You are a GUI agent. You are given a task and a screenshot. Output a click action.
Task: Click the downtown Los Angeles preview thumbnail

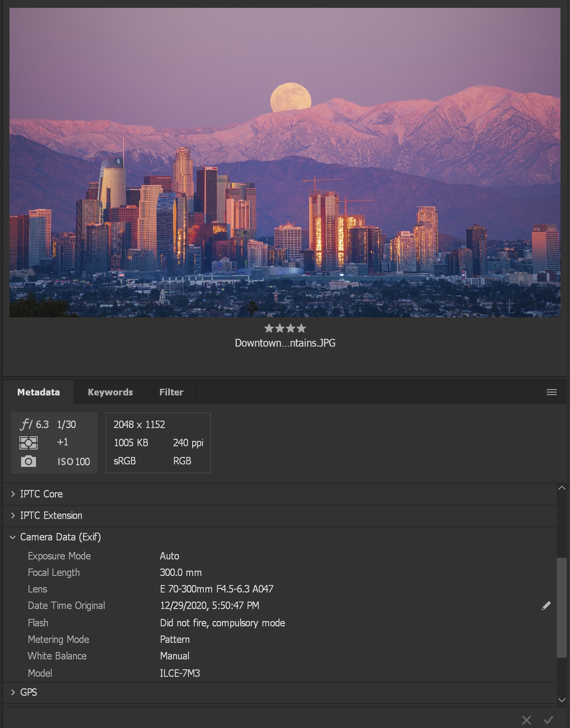click(285, 163)
